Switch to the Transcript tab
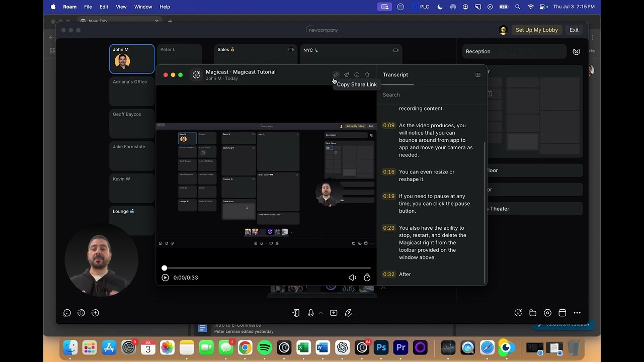Screen dimensions: 644x362 click(395, 75)
